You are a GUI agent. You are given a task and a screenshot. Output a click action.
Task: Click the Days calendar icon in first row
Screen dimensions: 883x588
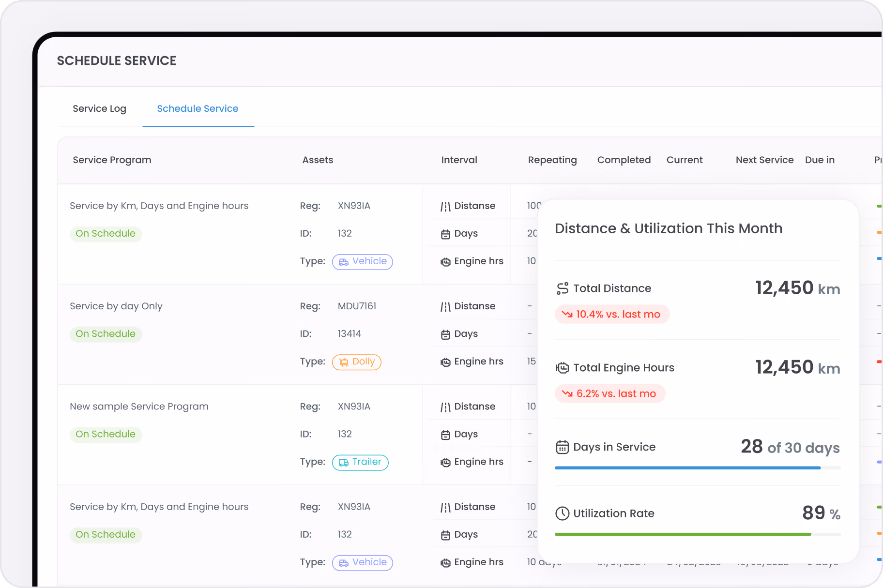tap(445, 234)
